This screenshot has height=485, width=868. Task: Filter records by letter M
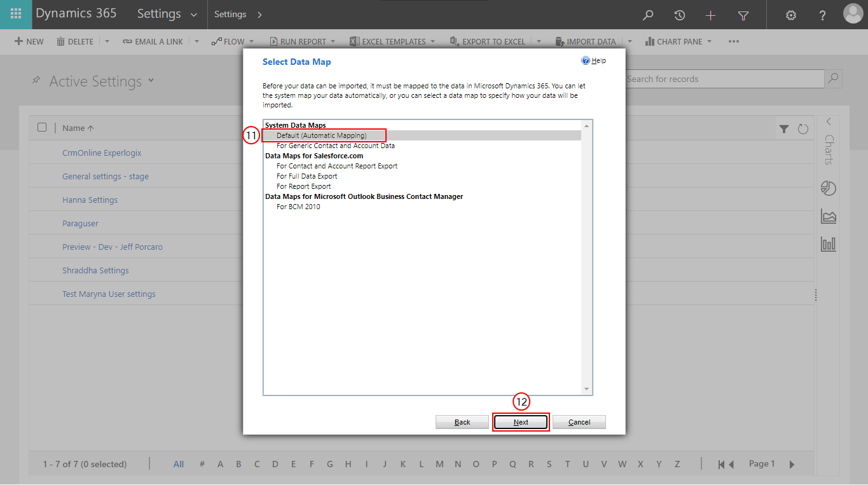pos(439,465)
